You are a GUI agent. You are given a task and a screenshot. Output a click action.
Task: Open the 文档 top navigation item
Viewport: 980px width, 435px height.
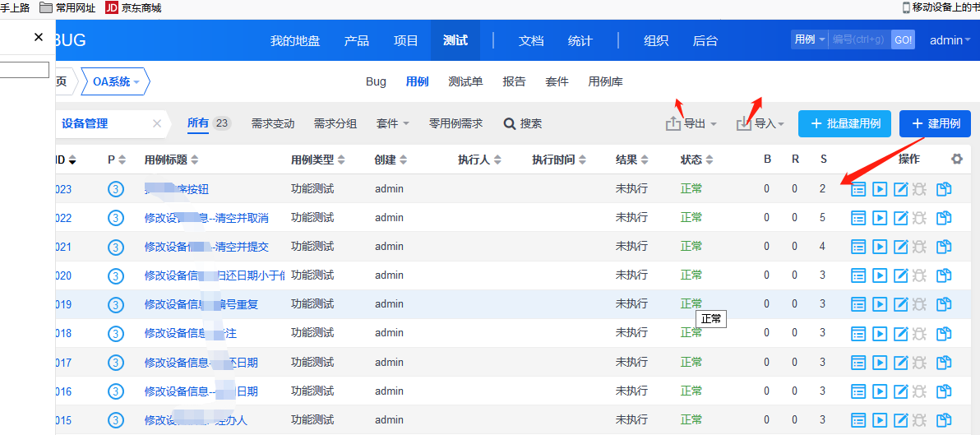(x=531, y=40)
